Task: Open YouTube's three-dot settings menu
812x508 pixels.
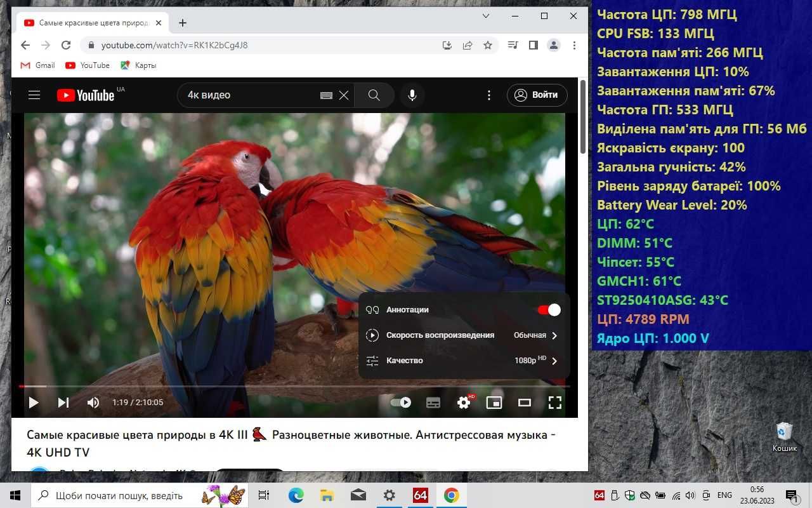Action: coord(489,95)
